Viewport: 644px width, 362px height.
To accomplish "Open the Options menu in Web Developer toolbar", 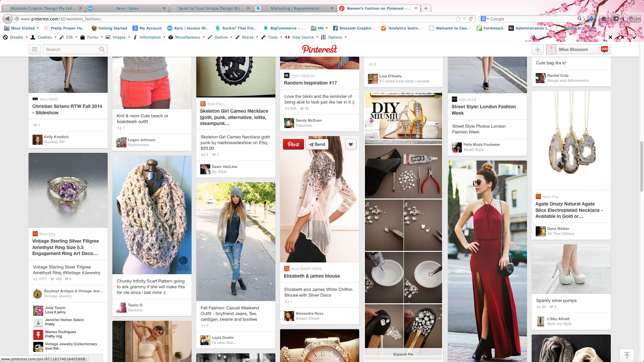I will tap(334, 37).
